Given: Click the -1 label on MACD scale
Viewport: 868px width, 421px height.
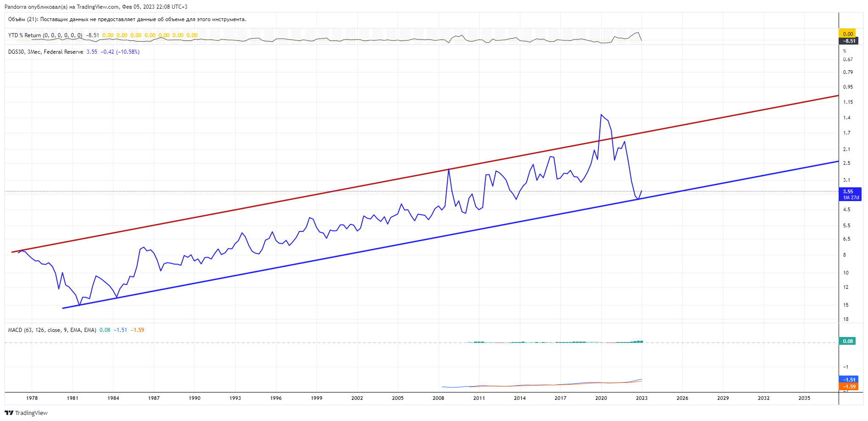Looking at the screenshot, I should (845, 367).
